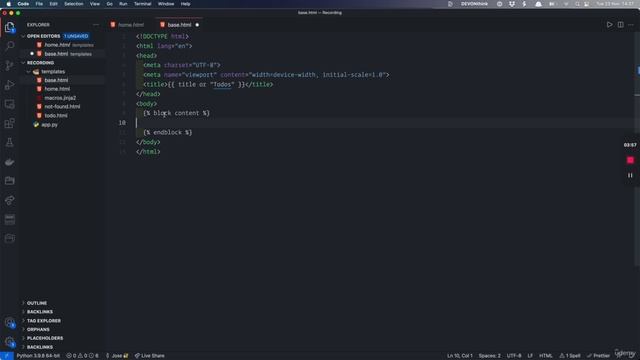Open the Run menu
This screenshot has width=640, height=360.
123,4
